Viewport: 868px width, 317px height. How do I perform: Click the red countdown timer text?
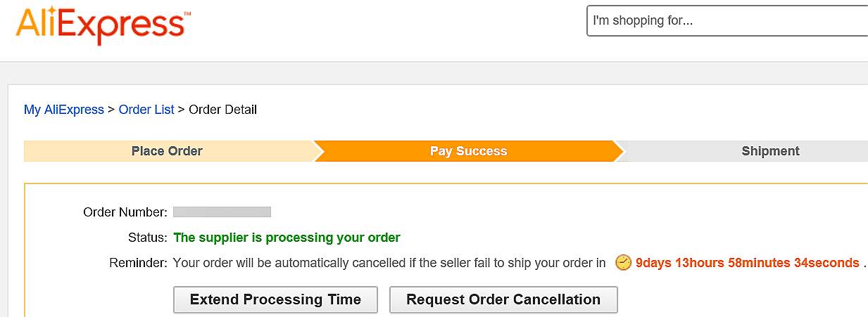(747, 263)
